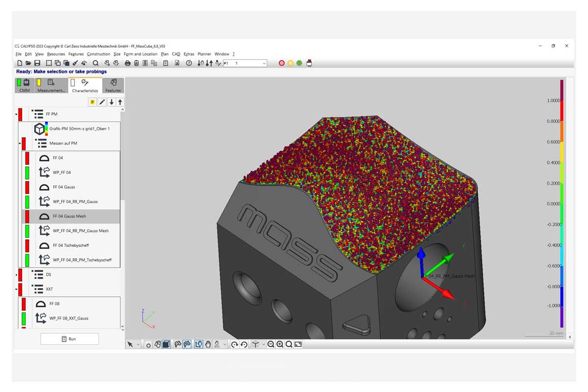588x392 pixels.
Task: Click the Run button
Action: coord(69,339)
